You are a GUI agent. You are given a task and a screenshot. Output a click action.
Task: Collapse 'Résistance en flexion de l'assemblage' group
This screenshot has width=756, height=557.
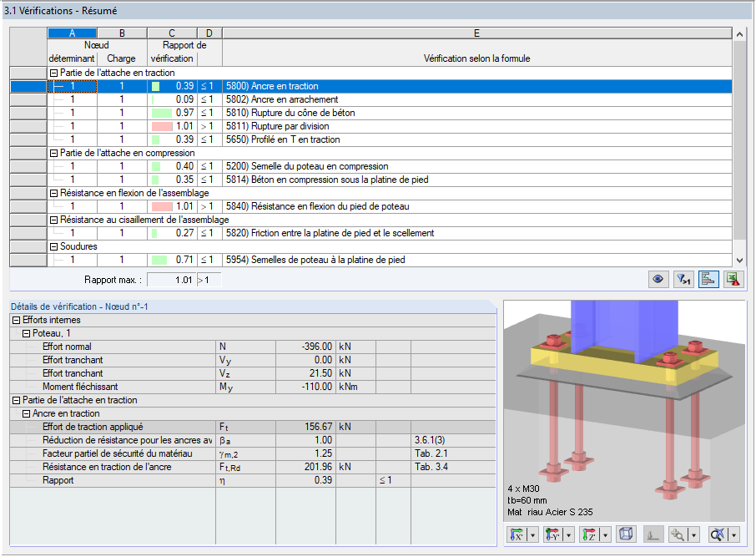(54, 193)
